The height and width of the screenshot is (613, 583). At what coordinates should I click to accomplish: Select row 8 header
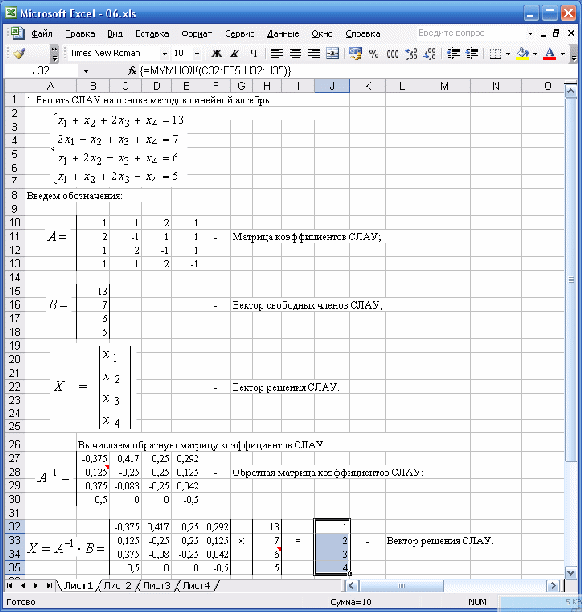[14, 195]
